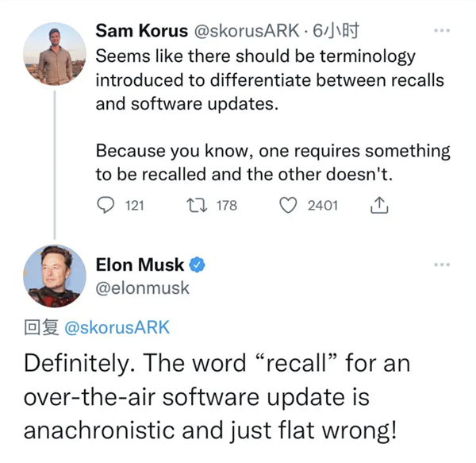Screen dimensions: 476x463
Task: Click the Sam Korus display name
Action: [142, 31]
